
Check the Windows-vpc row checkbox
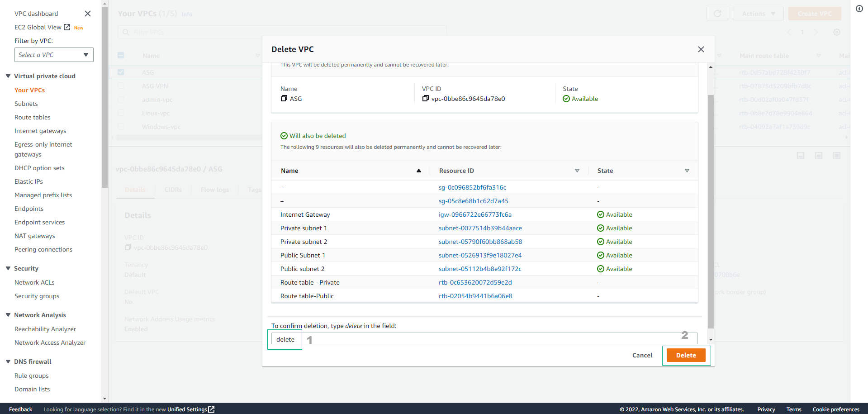[121, 126]
